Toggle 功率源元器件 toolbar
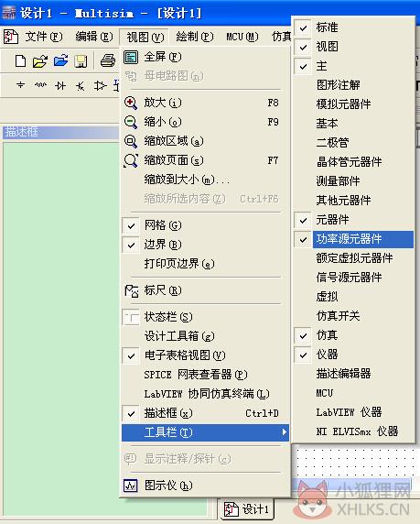Viewport: 420px width, 524px height. [353, 239]
